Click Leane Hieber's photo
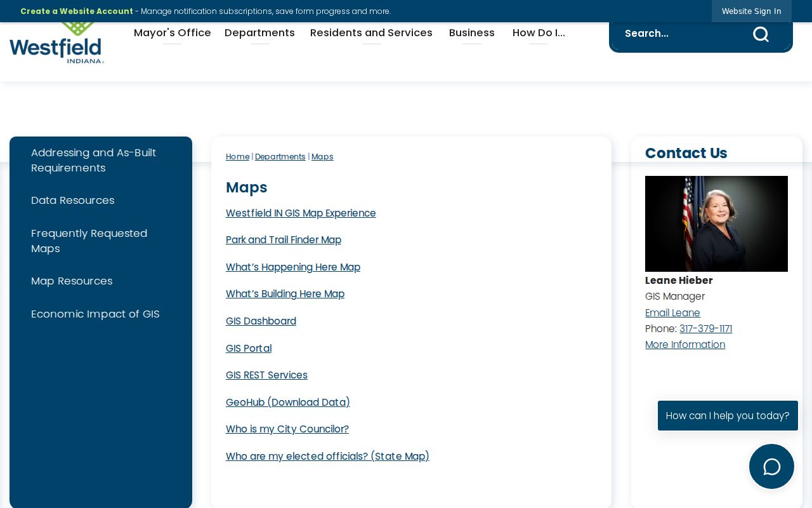 click(x=716, y=224)
